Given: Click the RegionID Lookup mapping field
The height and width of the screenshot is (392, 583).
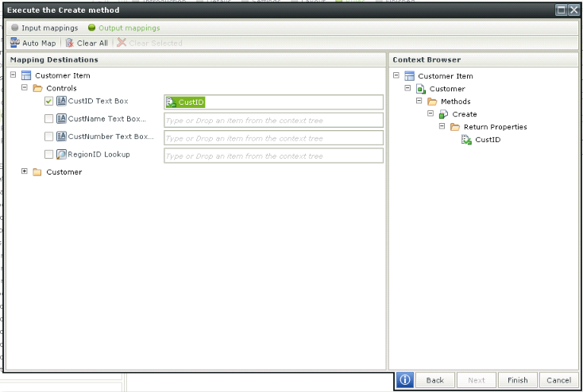Looking at the screenshot, I should tap(274, 156).
